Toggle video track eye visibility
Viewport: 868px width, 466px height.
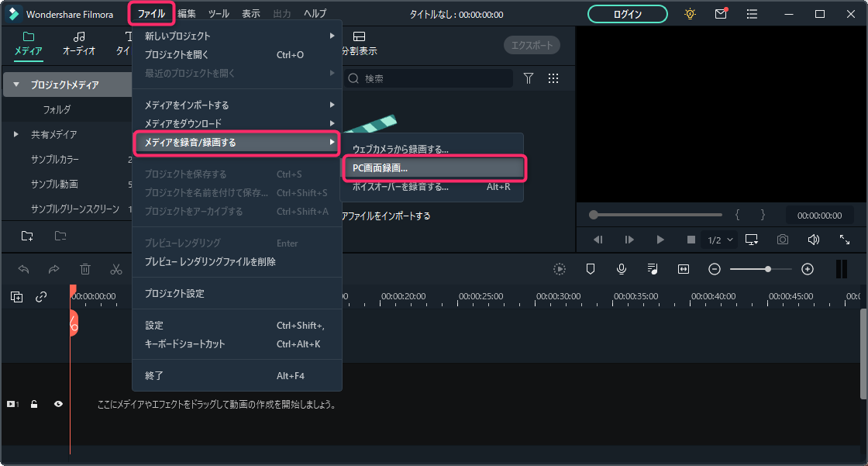(58, 405)
